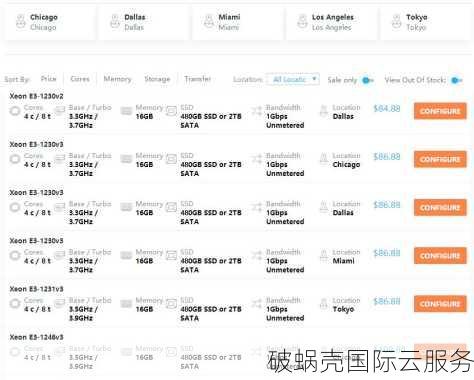Click the $86.88 price in Tokyo row
This screenshot has width=474, height=380.
(x=387, y=301)
